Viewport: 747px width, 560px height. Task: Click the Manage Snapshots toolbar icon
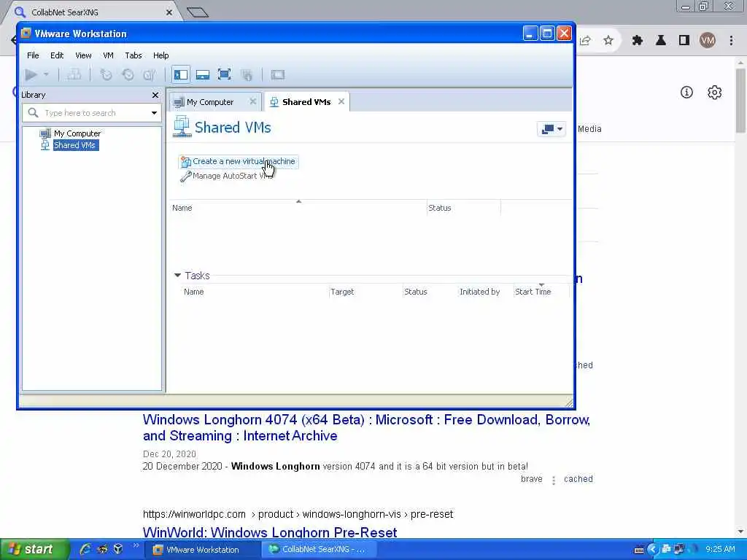[x=150, y=75]
